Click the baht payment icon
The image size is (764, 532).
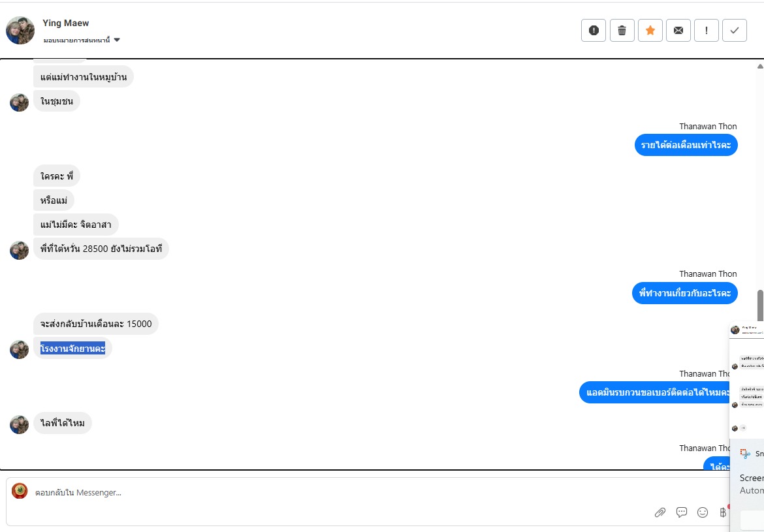click(x=723, y=512)
